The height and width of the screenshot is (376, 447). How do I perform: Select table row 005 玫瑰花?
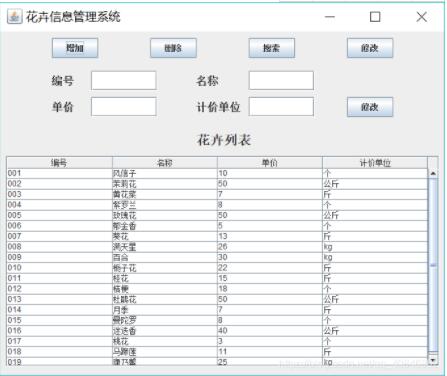217,215
